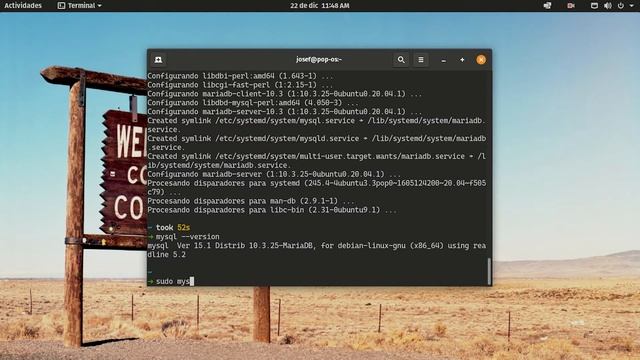The width and height of the screenshot is (640, 360).
Task: Click the 'Configurando mariadb-server-10.3' line
Action: [284, 112]
